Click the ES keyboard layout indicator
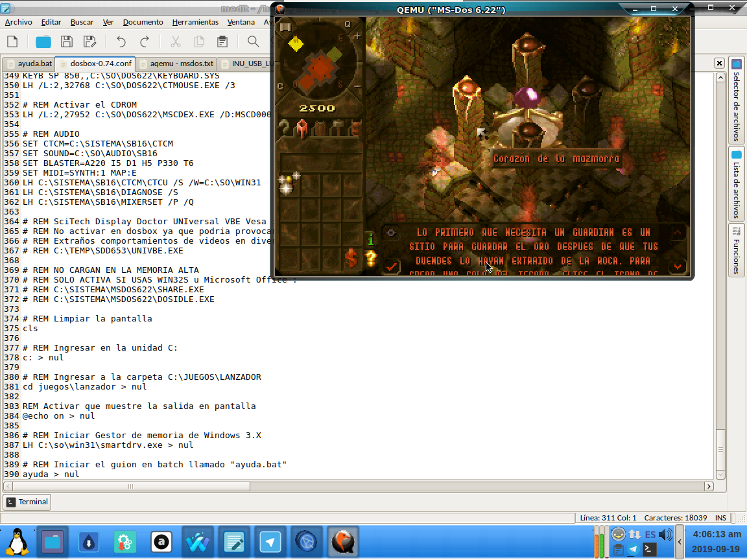 point(650,535)
